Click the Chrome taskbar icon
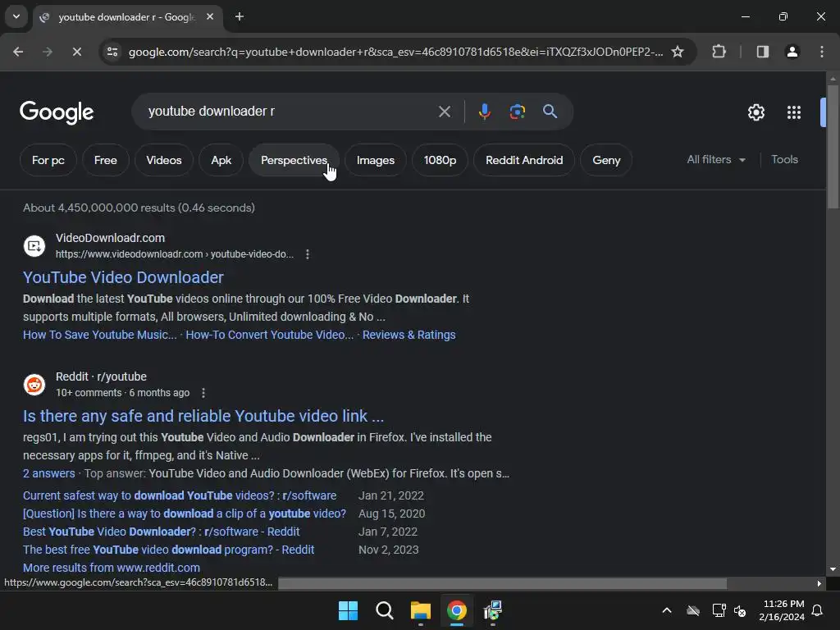 (x=456, y=610)
